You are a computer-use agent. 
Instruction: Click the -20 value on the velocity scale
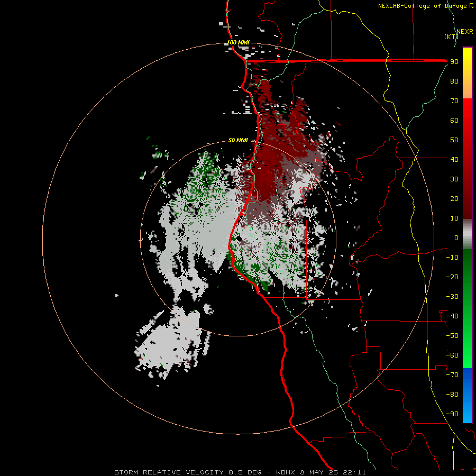coord(452,277)
